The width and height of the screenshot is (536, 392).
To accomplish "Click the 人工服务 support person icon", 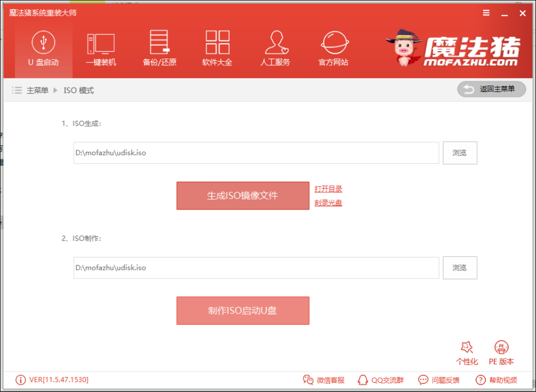I will tap(276, 43).
